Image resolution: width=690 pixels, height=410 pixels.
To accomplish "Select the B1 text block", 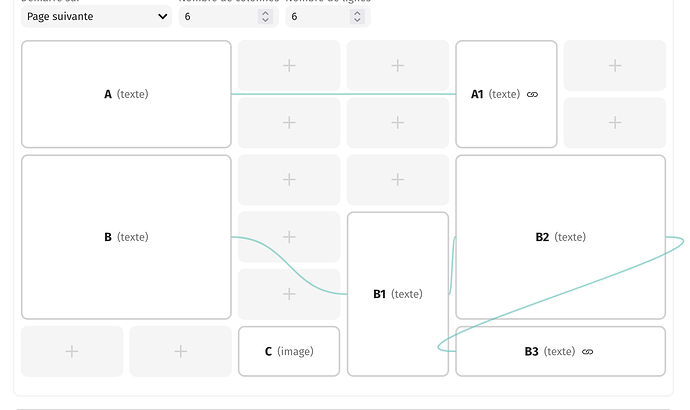I will [397, 294].
